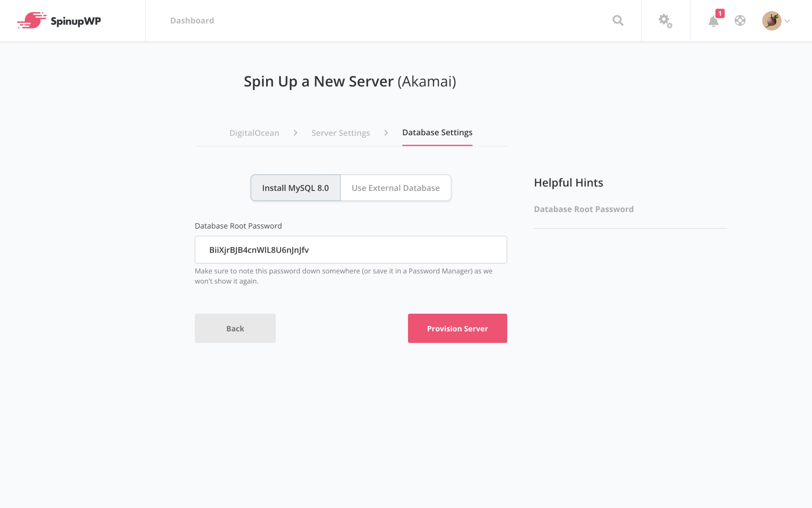
Task: Click the Back button
Action: click(235, 328)
